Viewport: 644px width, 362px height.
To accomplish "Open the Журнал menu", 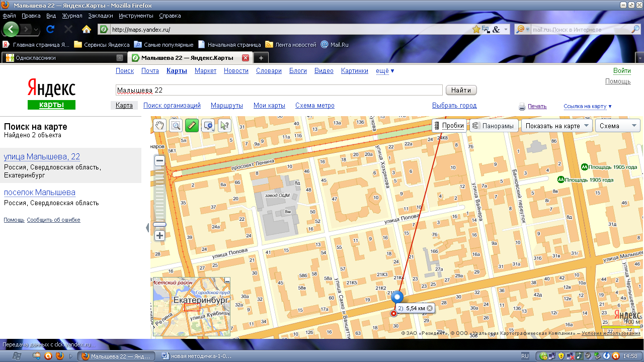I will [72, 16].
